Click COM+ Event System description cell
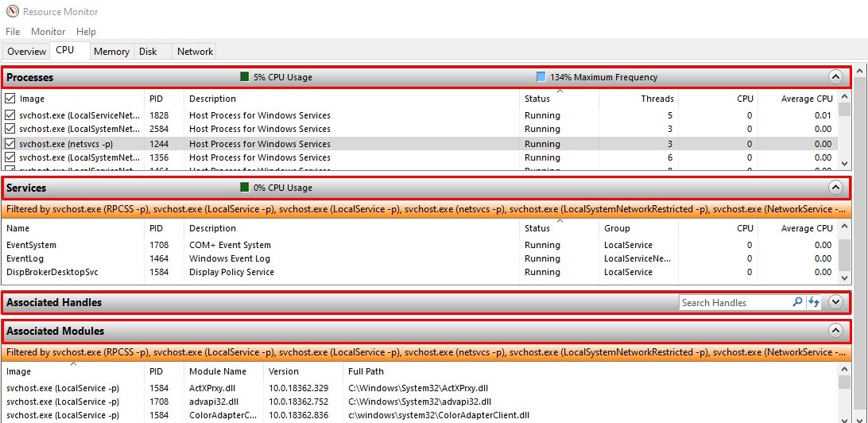868x423 pixels. [230, 245]
